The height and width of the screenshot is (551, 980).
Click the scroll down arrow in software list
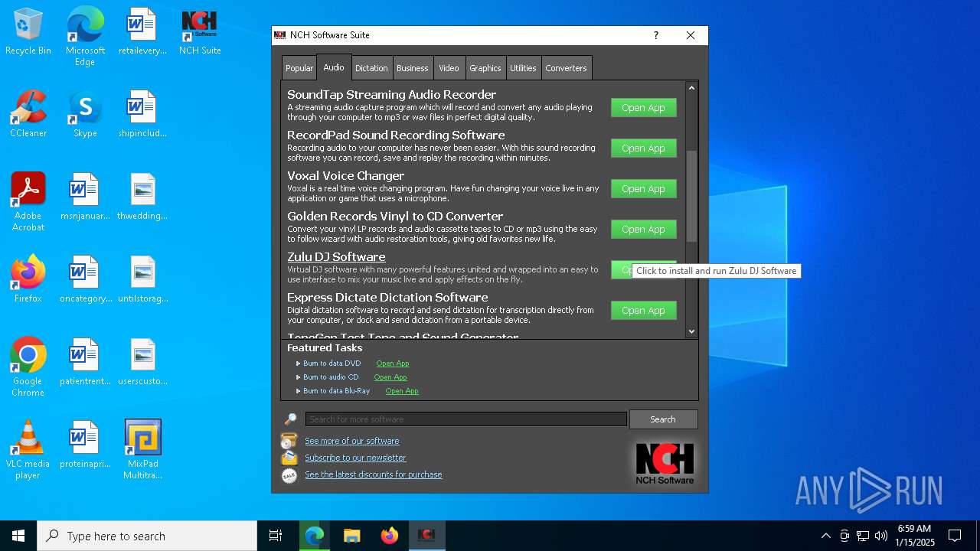click(691, 331)
